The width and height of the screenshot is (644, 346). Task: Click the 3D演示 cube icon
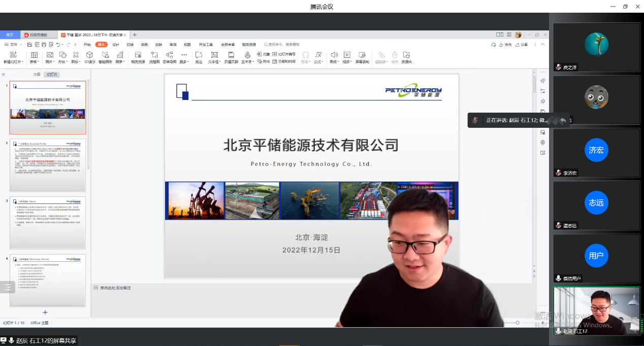pyautogui.click(x=89, y=55)
